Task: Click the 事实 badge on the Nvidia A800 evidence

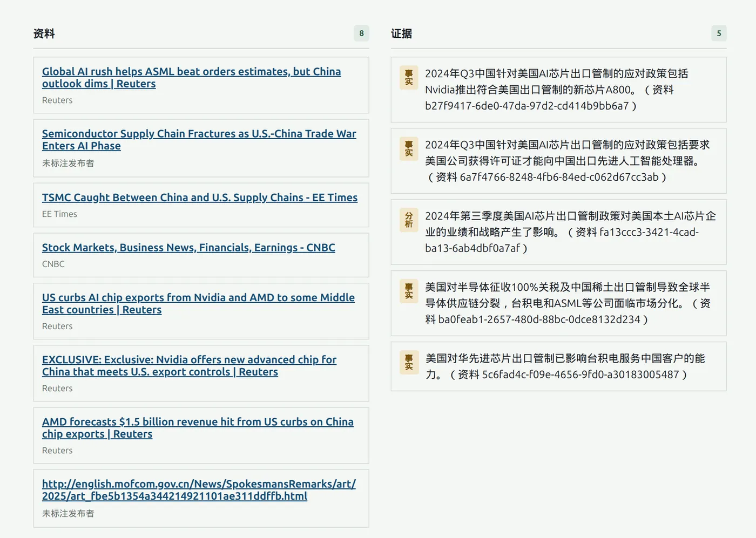Action: click(409, 77)
